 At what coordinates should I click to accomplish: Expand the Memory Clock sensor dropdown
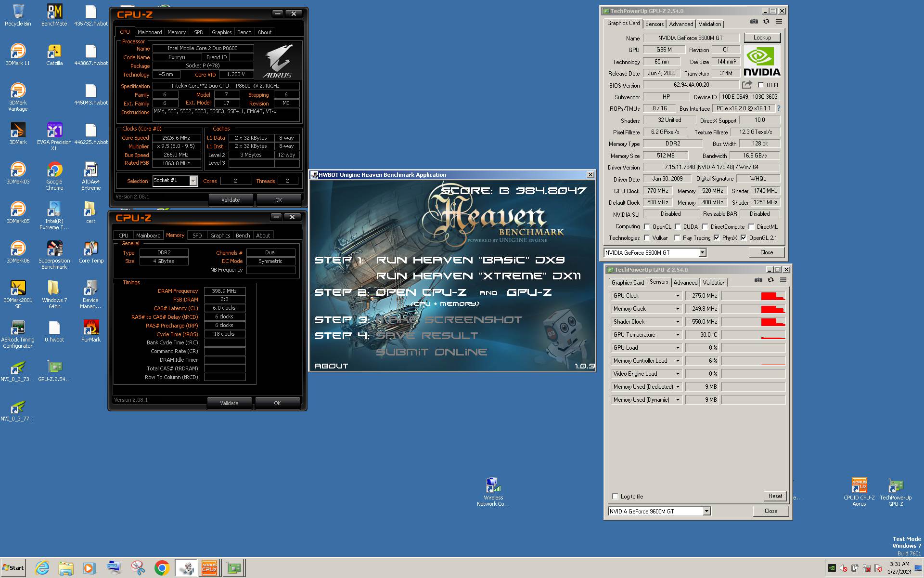678,309
